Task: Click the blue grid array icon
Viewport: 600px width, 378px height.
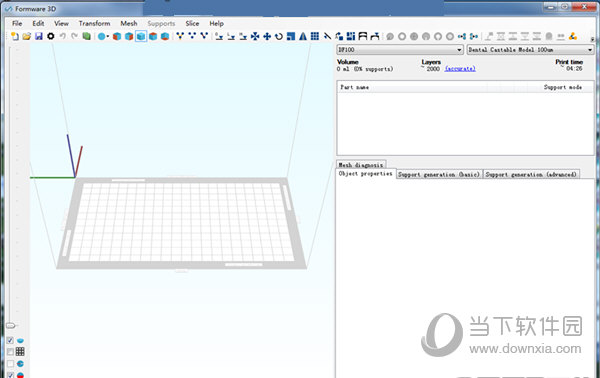Action: (315, 36)
